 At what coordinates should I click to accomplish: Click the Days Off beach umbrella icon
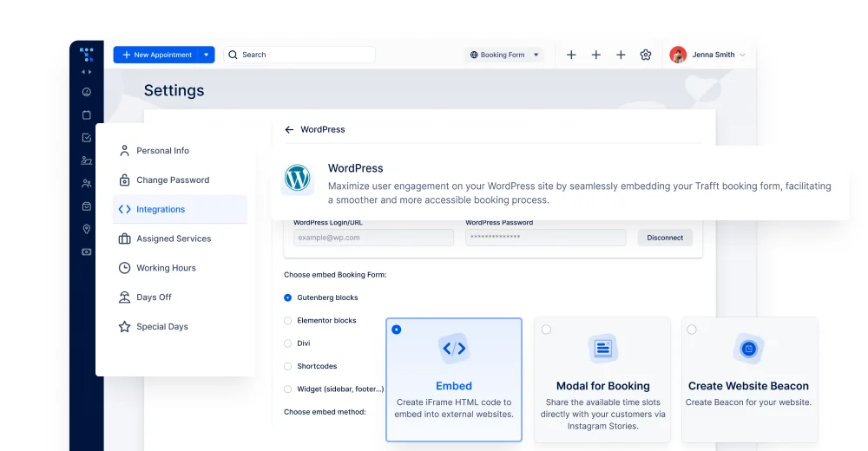coord(124,297)
